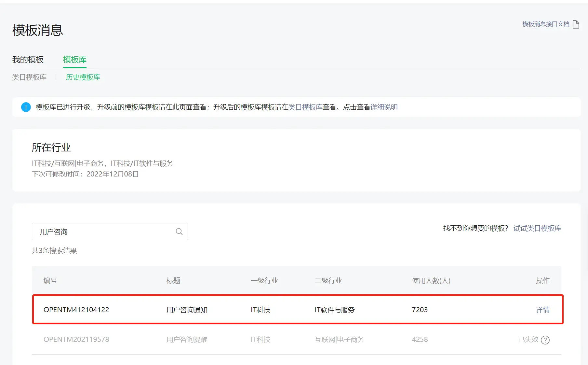Click the 用户咨询通知 title cell
Image resolution: width=588 pixels, height=365 pixels.
pos(187,310)
